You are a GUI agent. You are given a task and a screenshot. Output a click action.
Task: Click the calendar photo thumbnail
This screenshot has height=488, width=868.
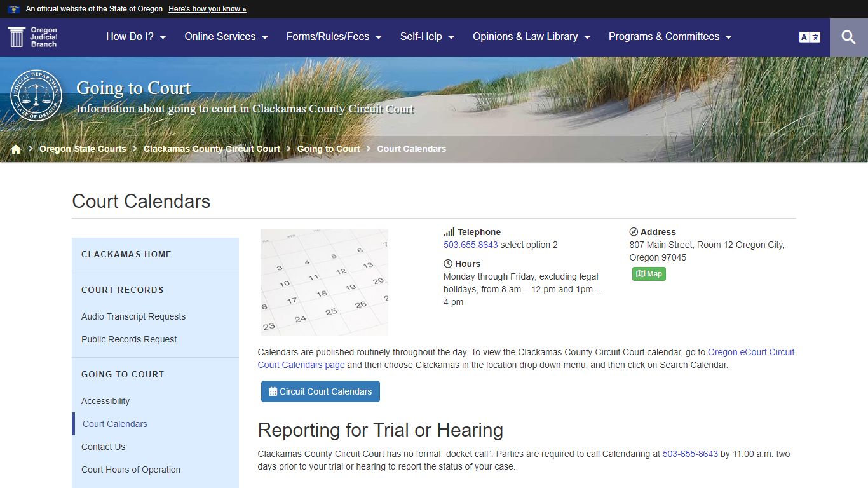(325, 282)
